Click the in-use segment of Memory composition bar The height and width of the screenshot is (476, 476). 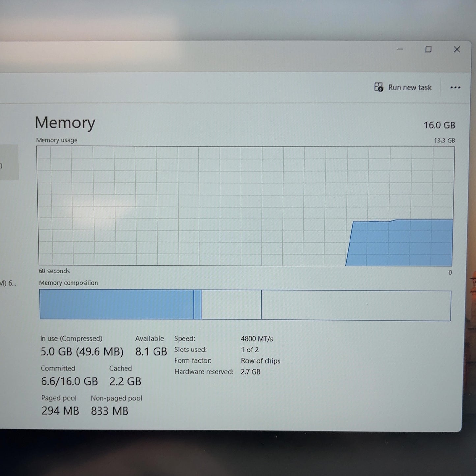(x=116, y=304)
